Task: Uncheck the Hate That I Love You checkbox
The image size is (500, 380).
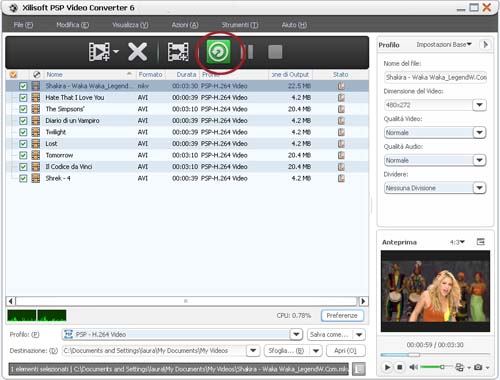Action: [x=23, y=98]
